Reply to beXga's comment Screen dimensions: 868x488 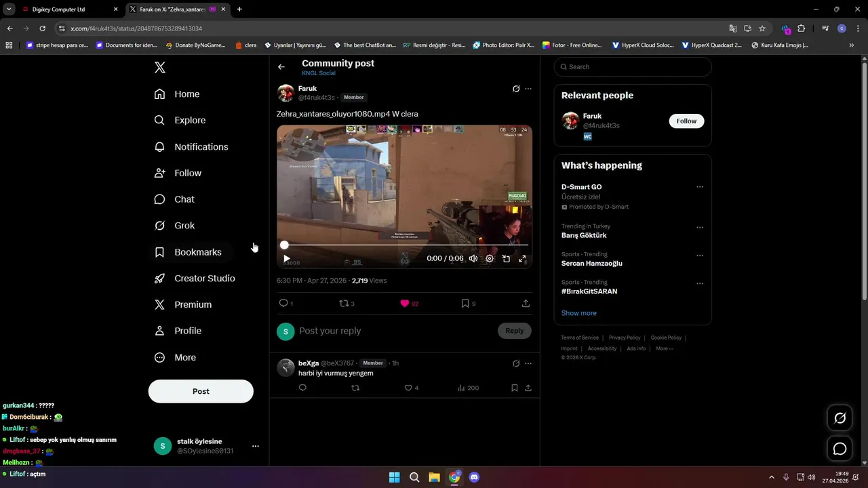coord(302,388)
